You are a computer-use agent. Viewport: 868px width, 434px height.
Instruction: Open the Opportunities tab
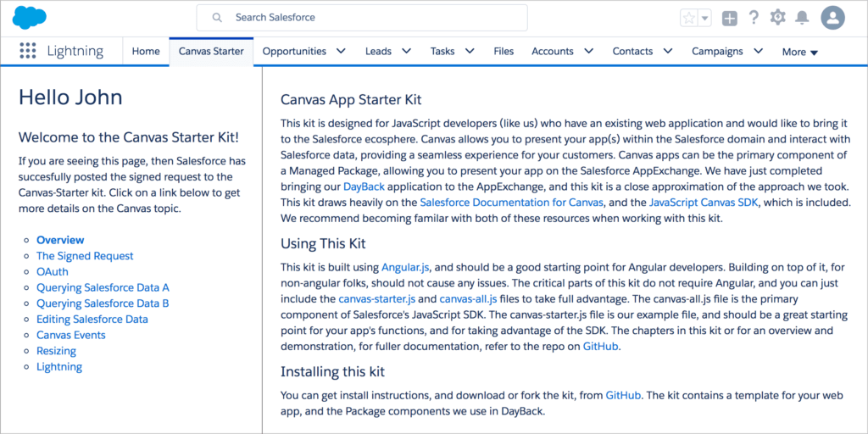click(294, 52)
